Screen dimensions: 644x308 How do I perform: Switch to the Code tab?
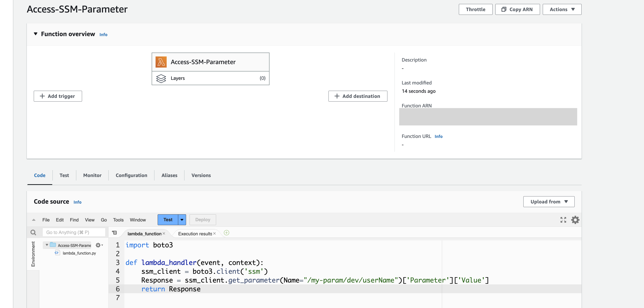40,175
